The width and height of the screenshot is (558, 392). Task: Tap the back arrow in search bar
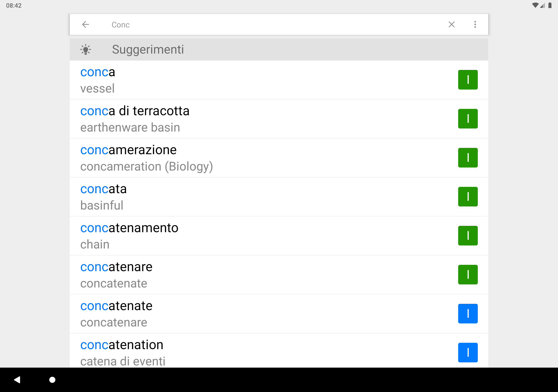point(85,25)
